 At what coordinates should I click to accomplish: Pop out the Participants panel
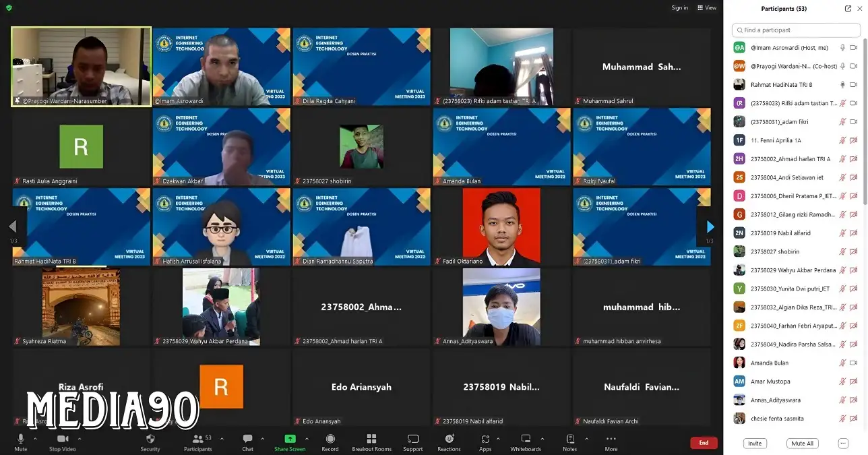(848, 9)
